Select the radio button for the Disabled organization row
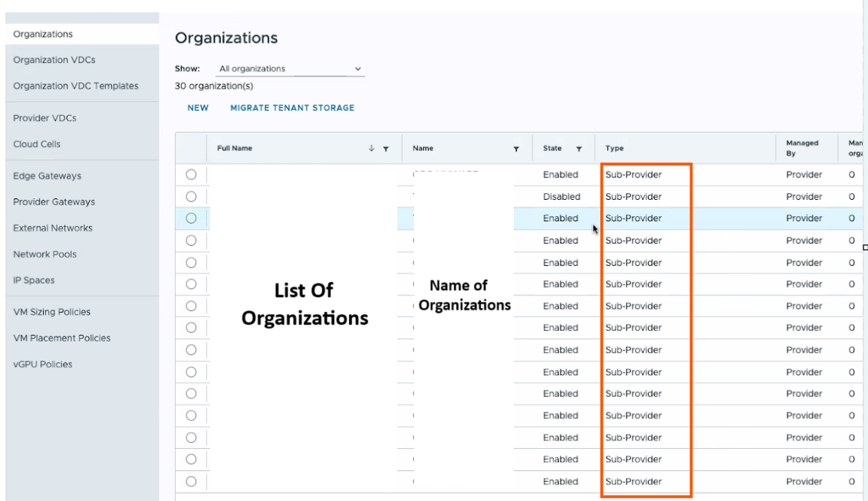 click(x=192, y=196)
